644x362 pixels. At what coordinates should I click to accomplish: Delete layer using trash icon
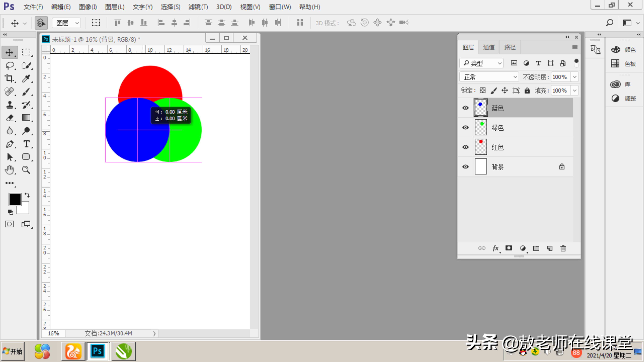(563, 248)
